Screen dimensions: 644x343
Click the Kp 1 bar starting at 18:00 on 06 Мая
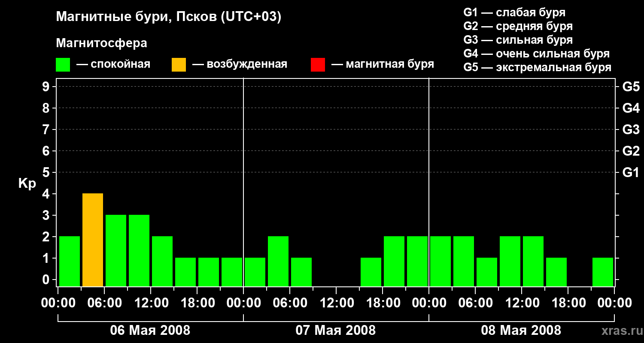[209, 272]
